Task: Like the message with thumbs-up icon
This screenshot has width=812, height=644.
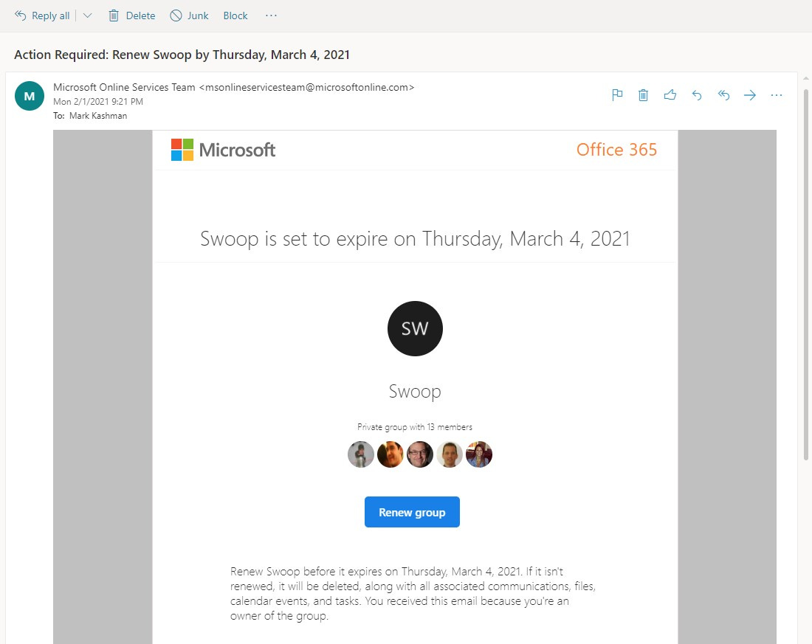Action: (670, 94)
